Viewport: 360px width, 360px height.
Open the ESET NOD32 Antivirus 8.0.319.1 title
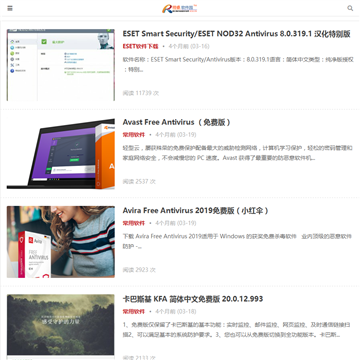point(236,34)
